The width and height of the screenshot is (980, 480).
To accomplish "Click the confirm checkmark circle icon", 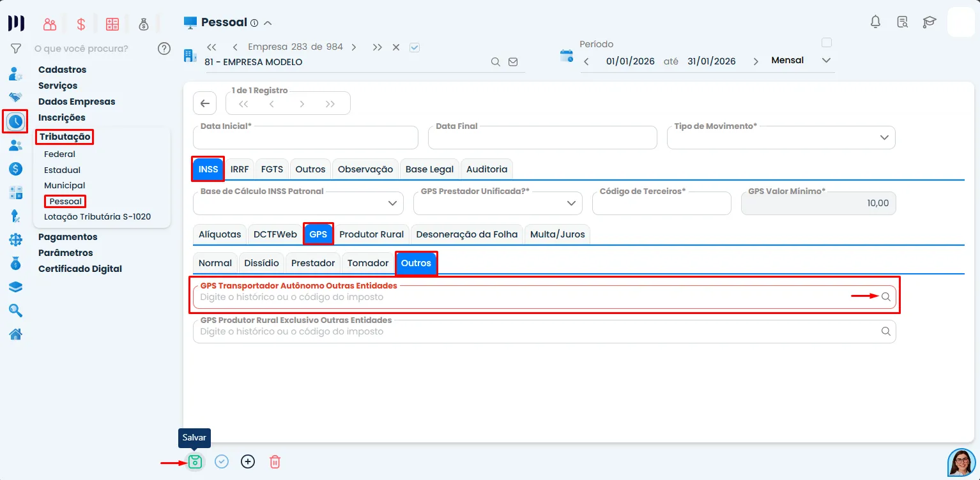I will pos(222,461).
